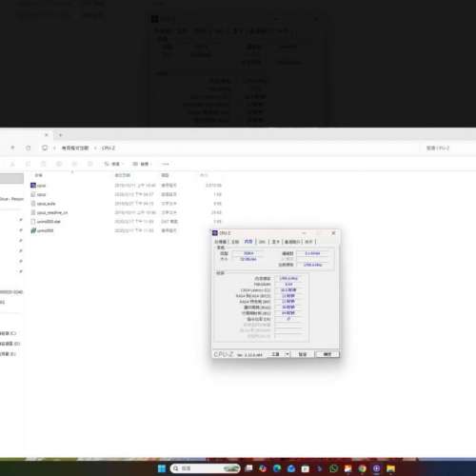Click the This PC monitor icon in address bar

click(45, 148)
